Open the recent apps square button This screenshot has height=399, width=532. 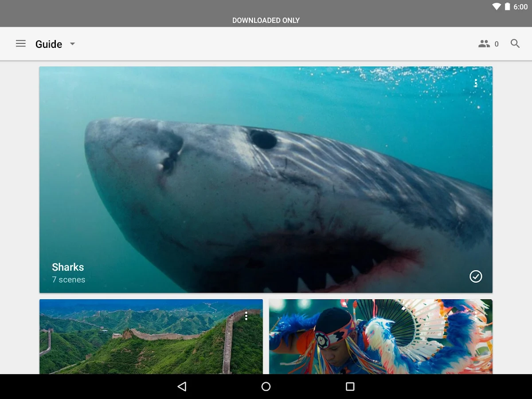tap(350, 387)
